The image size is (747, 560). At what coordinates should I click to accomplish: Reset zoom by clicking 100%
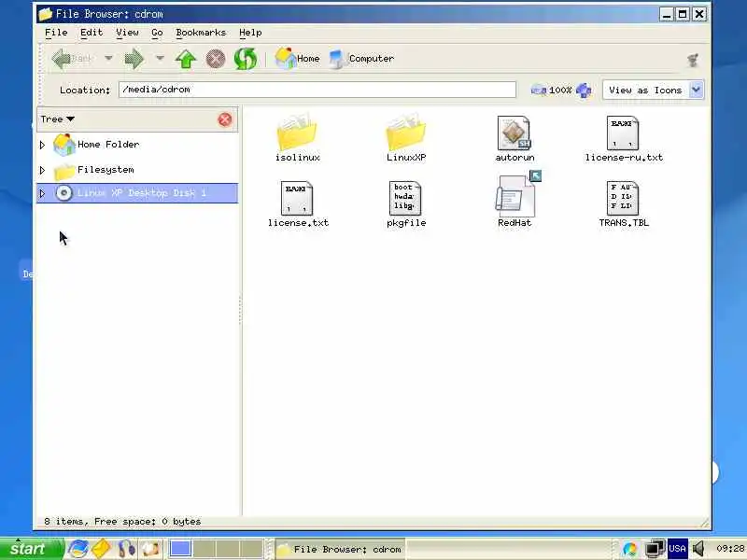(560, 90)
